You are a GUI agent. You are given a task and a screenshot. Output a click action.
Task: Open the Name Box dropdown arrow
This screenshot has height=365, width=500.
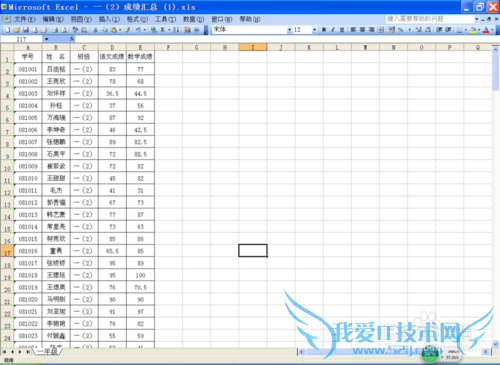point(47,39)
